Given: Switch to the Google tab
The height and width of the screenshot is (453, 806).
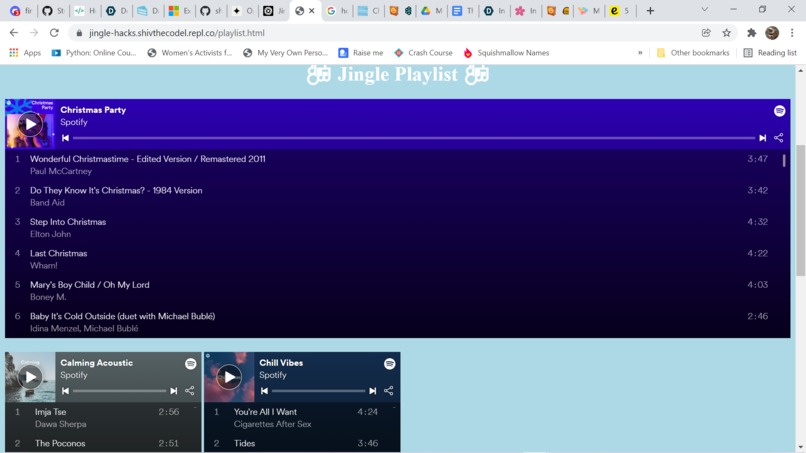Looking at the screenshot, I should point(337,11).
